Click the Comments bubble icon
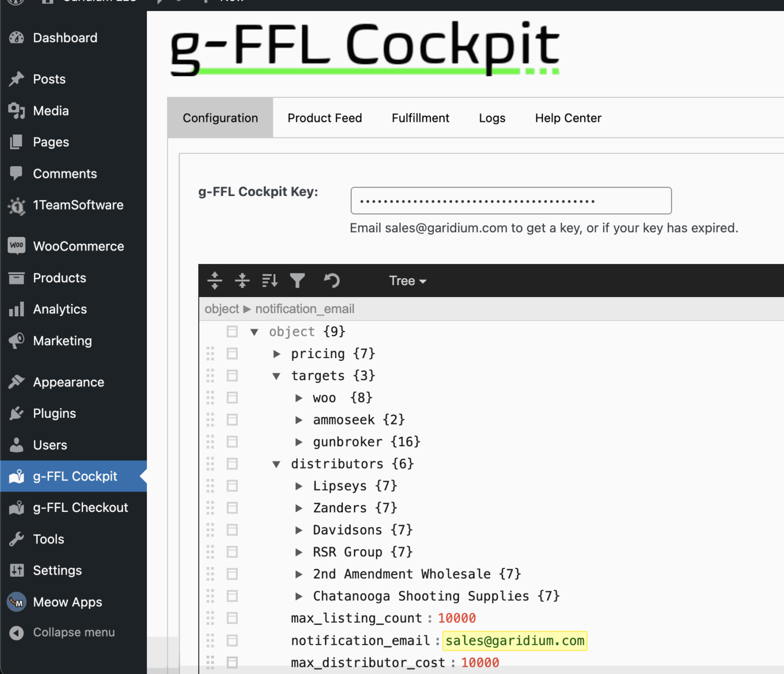Screen dimensions: 784x674 [x=17, y=173]
